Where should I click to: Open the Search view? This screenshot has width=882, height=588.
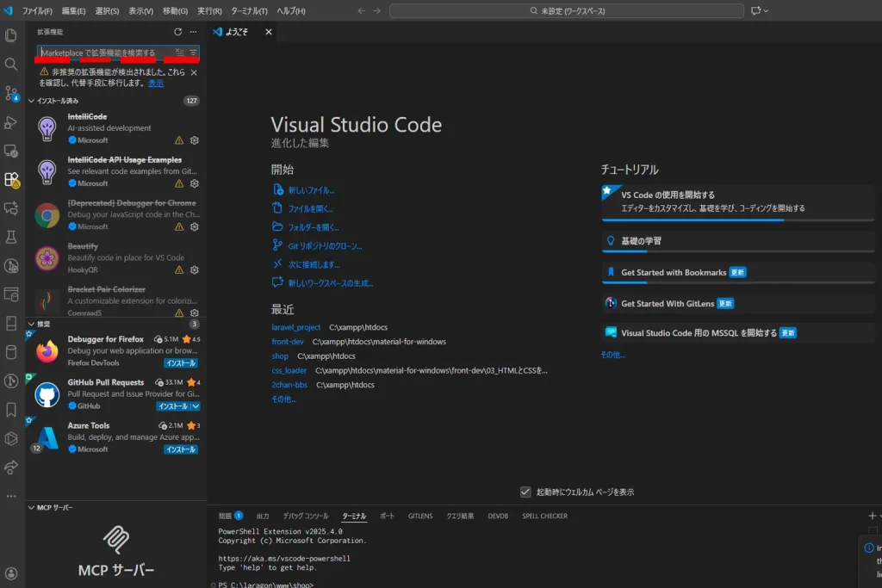[x=11, y=65]
